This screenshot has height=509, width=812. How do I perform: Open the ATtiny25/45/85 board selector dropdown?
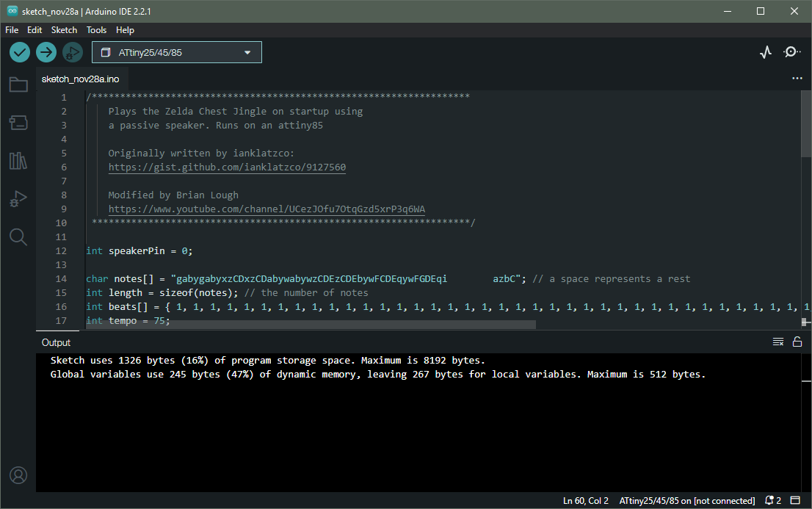[177, 52]
